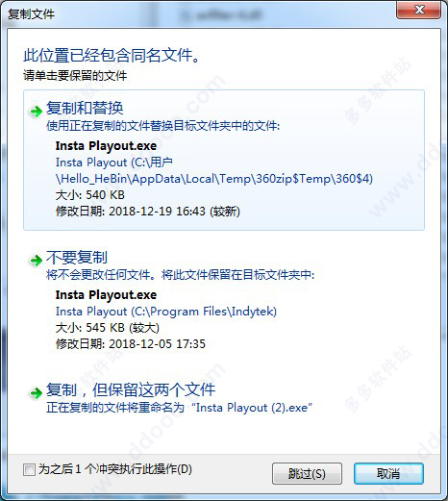Viewport: 448px width, 501px height.
Task: Click green arrow beside 复制，但保留这两个文件
Action: pyautogui.click(x=36, y=393)
